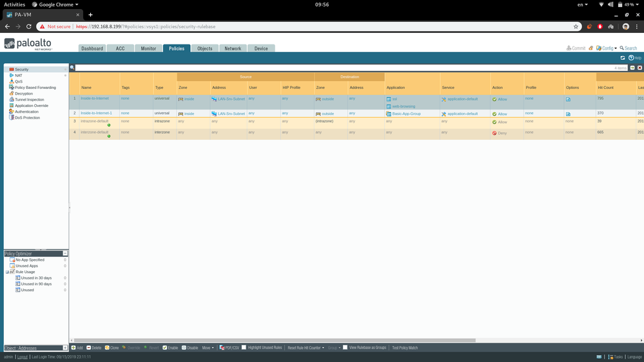Click Test Policy Match
644x362 pixels.
[x=405, y=348]
